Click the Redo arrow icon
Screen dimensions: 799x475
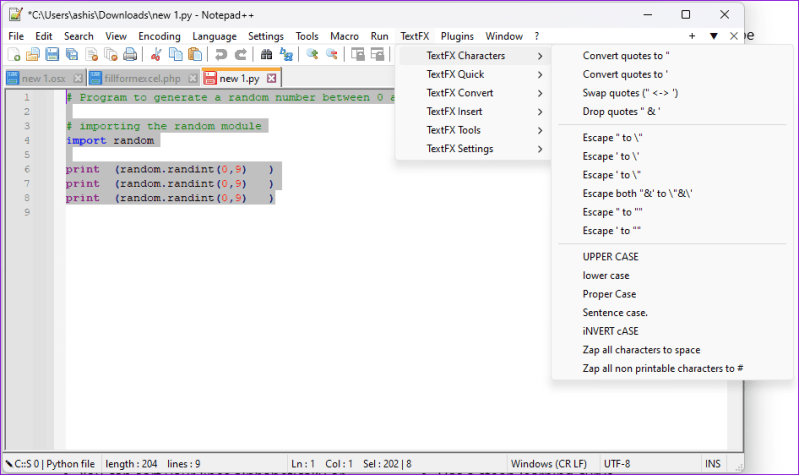(241, 55)
